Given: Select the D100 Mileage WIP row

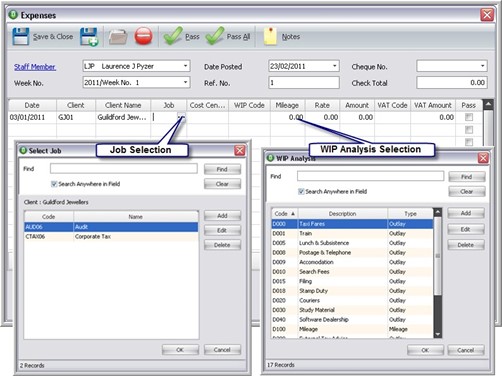Looking at the screenshot, I should 352,329.
